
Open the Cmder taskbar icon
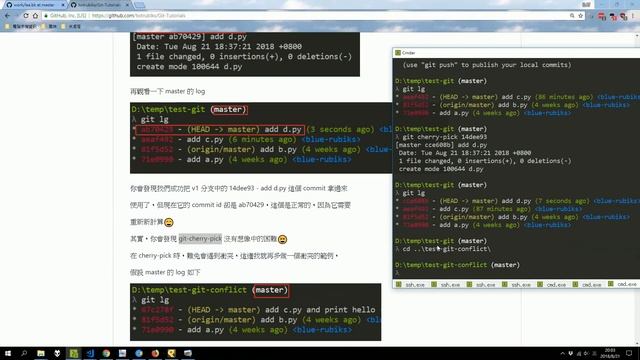[x=73, y=353]
